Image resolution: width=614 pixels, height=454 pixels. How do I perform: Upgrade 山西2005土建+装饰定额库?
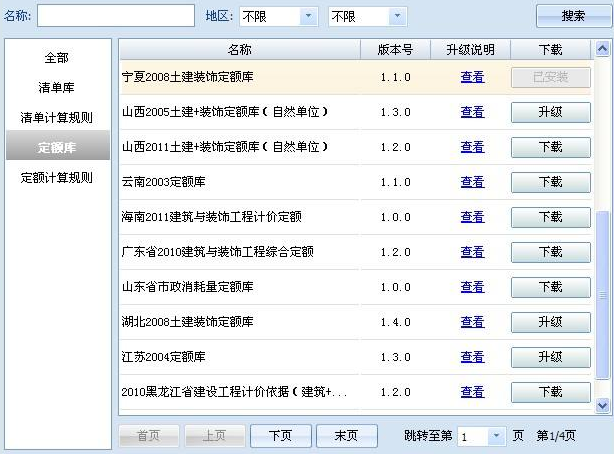point(551,112)
